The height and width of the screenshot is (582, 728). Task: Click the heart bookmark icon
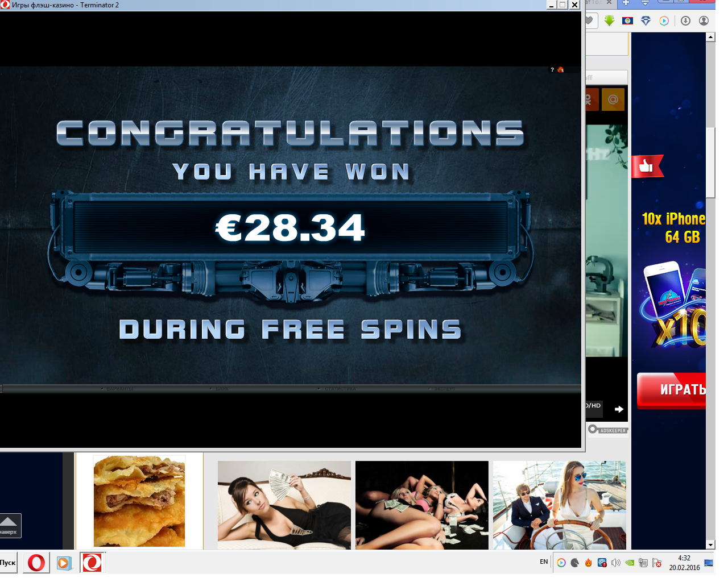(589, 21)
